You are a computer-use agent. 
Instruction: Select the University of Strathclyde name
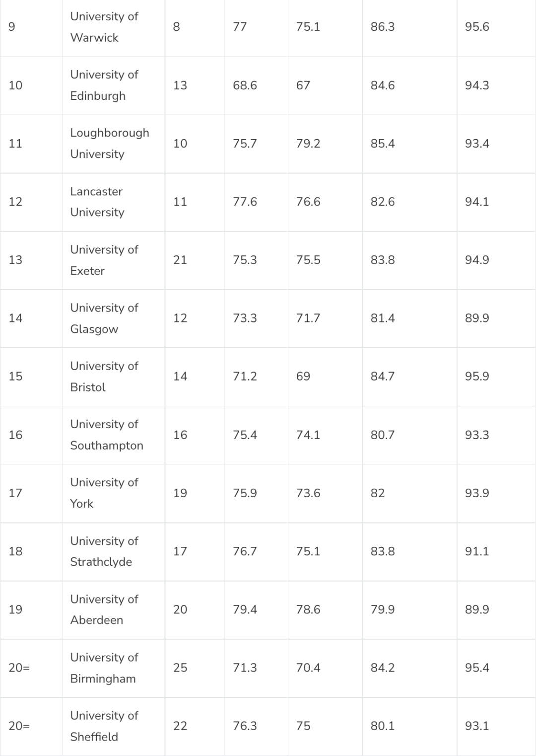[104, 551]
